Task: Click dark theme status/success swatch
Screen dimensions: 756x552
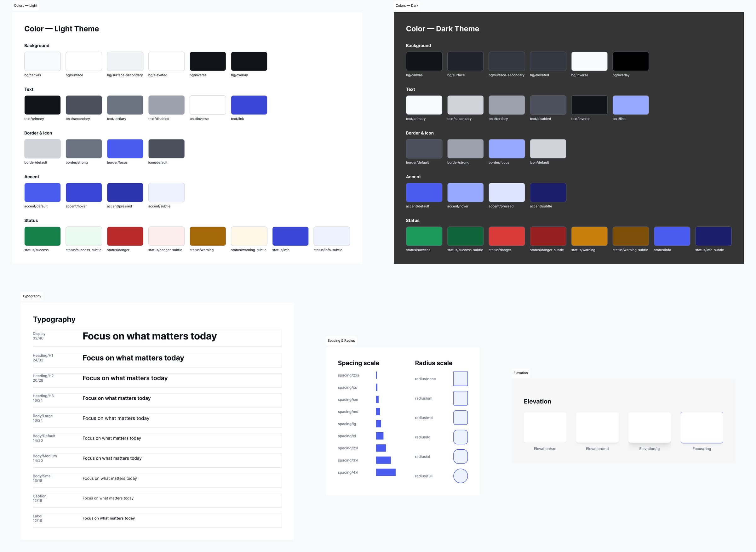Action: click(424, 236)
